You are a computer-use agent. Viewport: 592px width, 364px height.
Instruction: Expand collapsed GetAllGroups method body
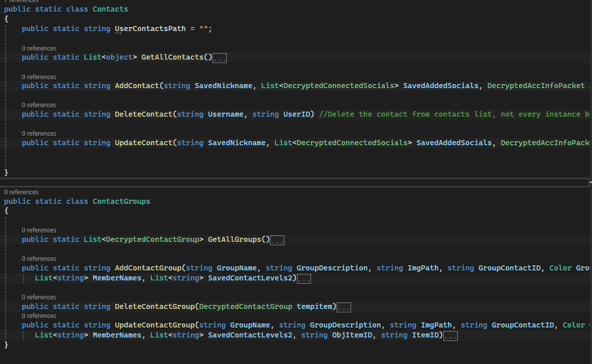[x=277, y=240]
